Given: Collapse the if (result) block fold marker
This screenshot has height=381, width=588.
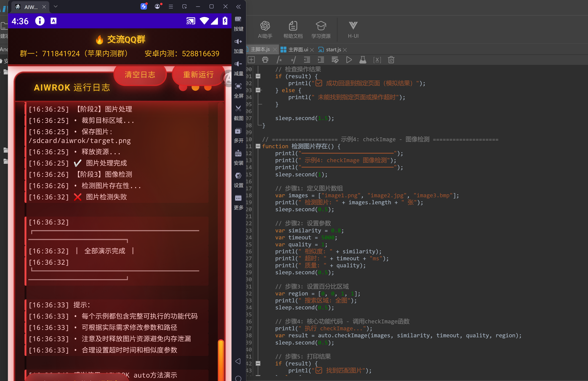Looking at the screenshot, I should tap(258, 76).
